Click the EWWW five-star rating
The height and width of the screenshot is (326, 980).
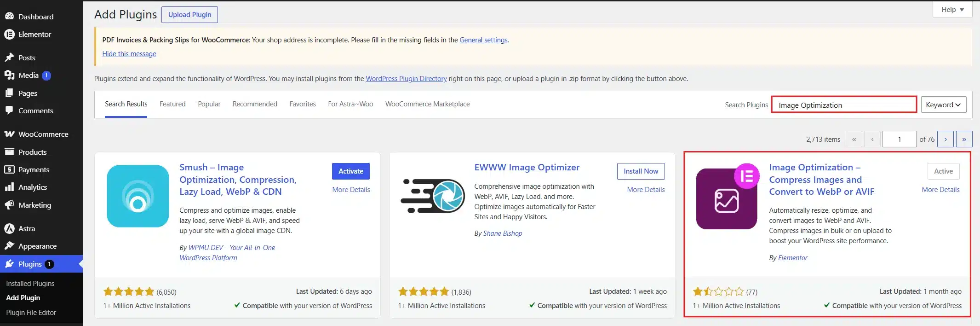[x=424, y=291]
